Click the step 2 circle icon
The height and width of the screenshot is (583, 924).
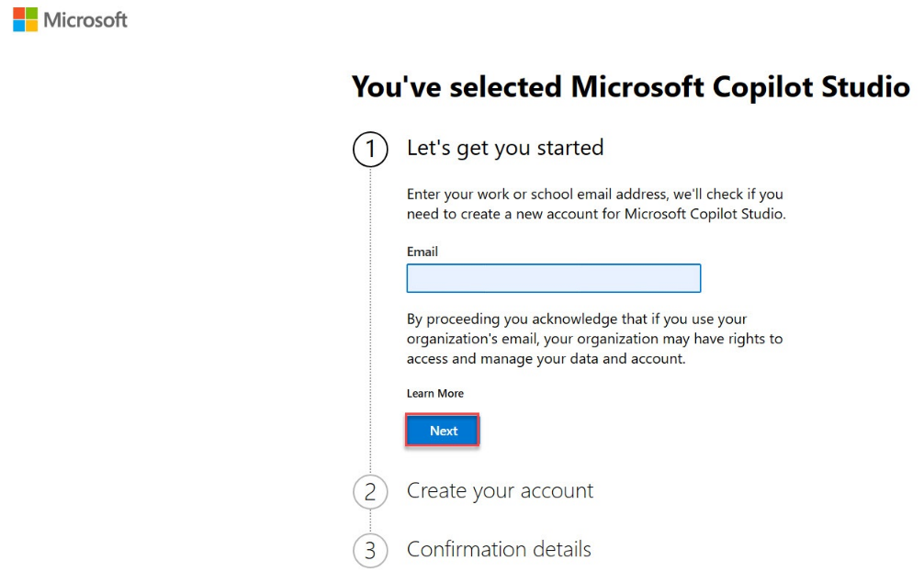pyautogui.click(x=370, y=492)
